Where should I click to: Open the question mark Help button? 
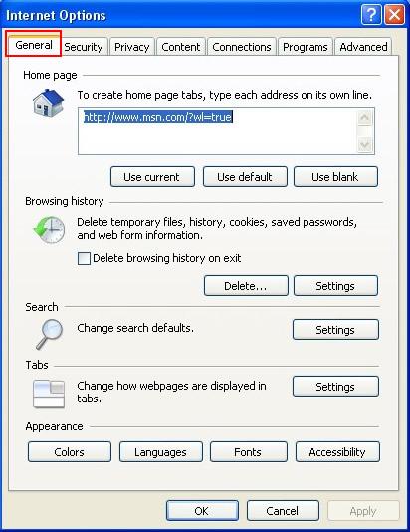coord(371,15)
